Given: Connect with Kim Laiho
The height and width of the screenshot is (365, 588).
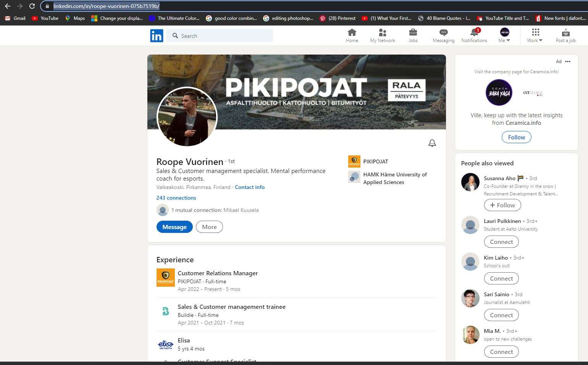Looking at the screenshot, I should pyautogui.click(x=501, y=278).
